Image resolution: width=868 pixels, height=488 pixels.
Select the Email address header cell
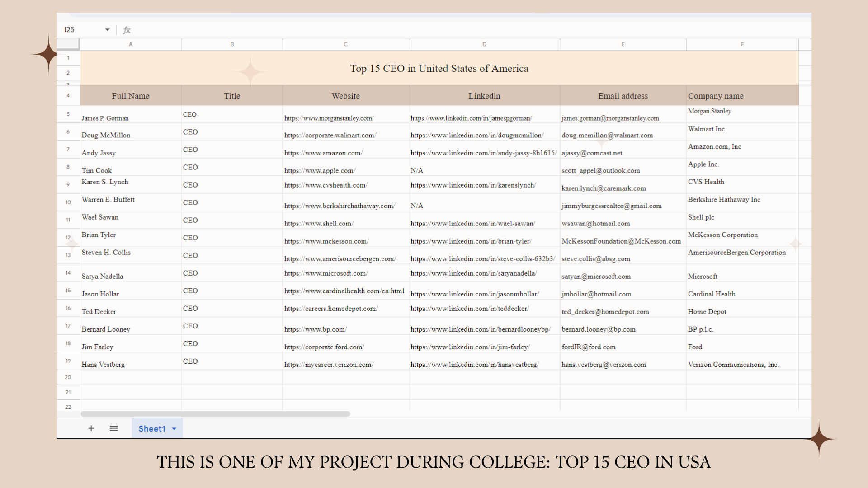623,96
